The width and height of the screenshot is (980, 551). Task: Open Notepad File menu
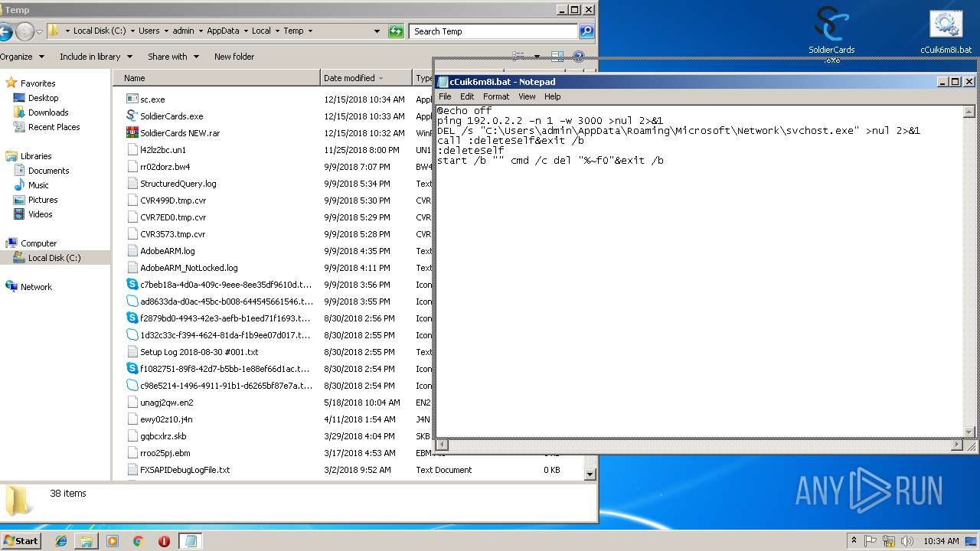point(445,96)
